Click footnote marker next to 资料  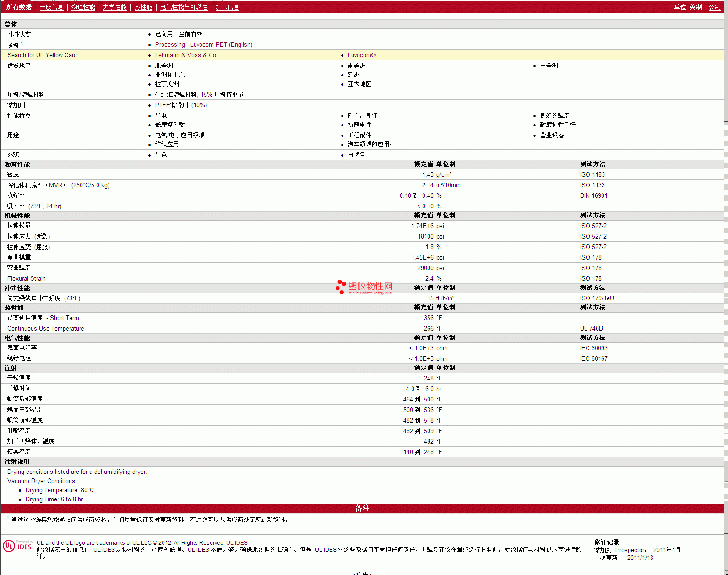pyautogui.click(x=22, y=43)
